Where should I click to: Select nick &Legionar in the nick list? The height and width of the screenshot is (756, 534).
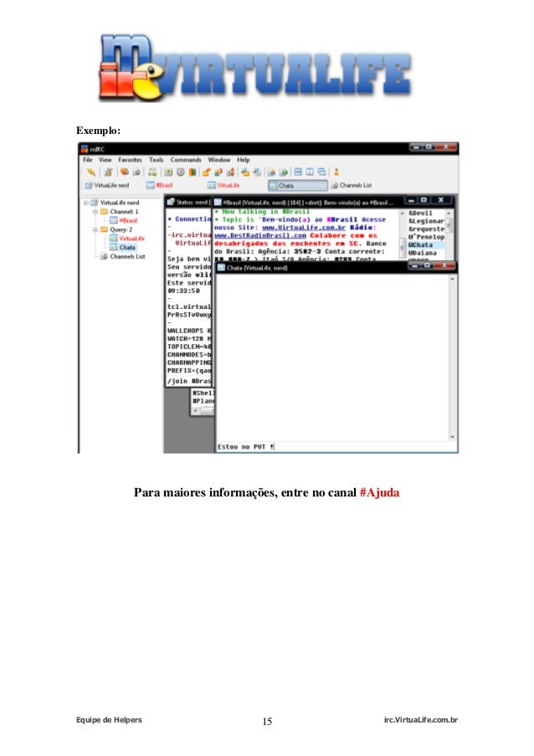click(426, 221)
